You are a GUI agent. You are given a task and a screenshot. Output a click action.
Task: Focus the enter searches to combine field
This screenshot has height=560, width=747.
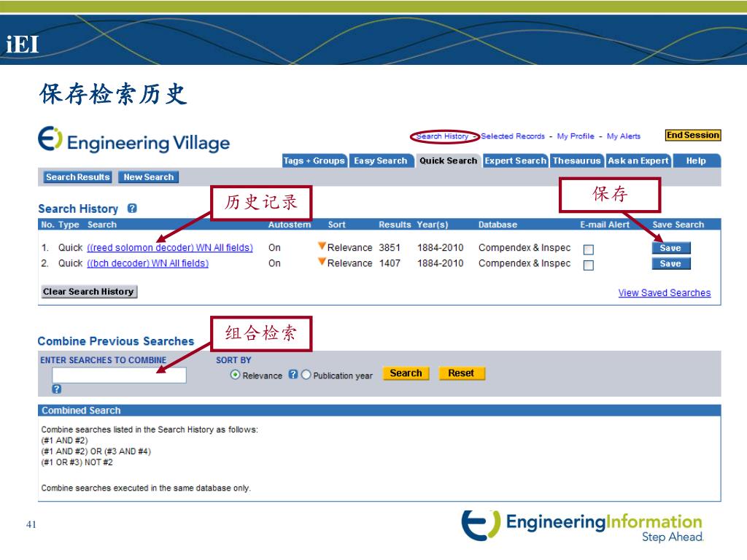click(x=119, y=376)
